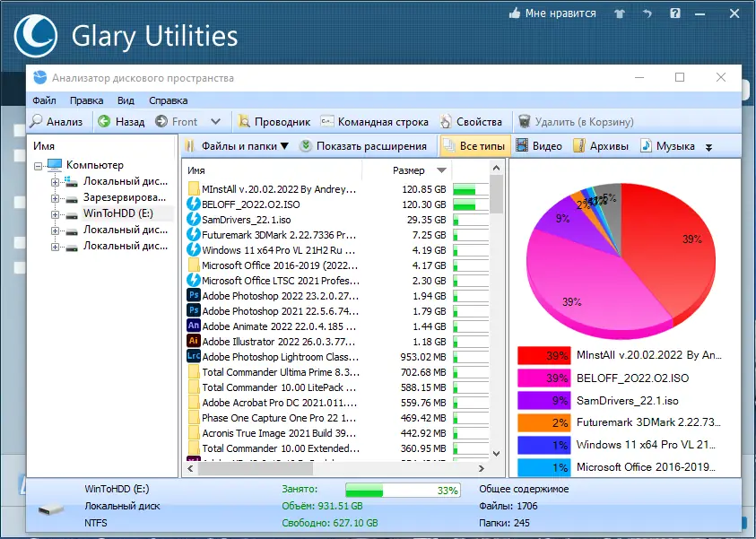Click the red MInstAll legend swatch

tap(543, 356)
